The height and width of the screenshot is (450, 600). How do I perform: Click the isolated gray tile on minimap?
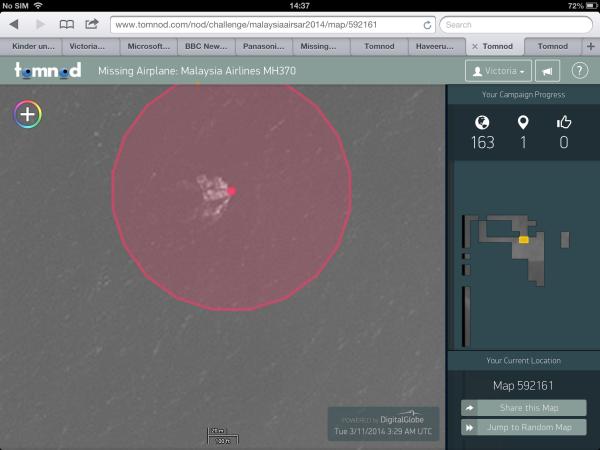point(565,240)
